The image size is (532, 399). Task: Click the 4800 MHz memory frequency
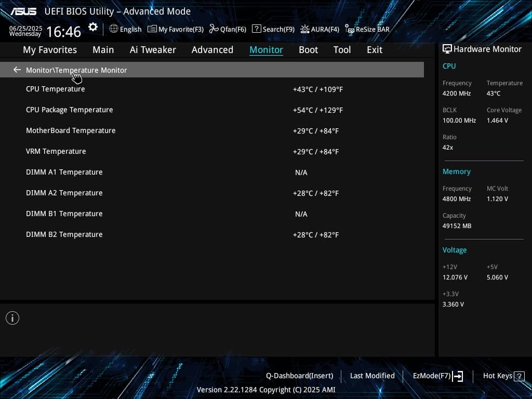click(x=456, y=199)
